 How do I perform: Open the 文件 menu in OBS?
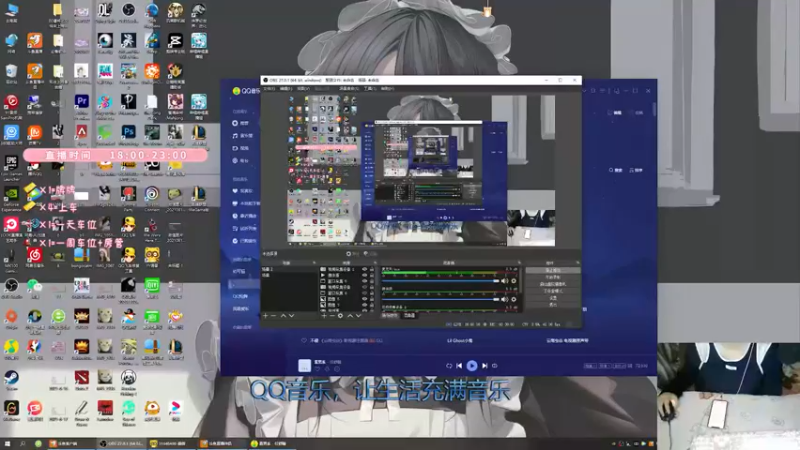pos(269,89)
